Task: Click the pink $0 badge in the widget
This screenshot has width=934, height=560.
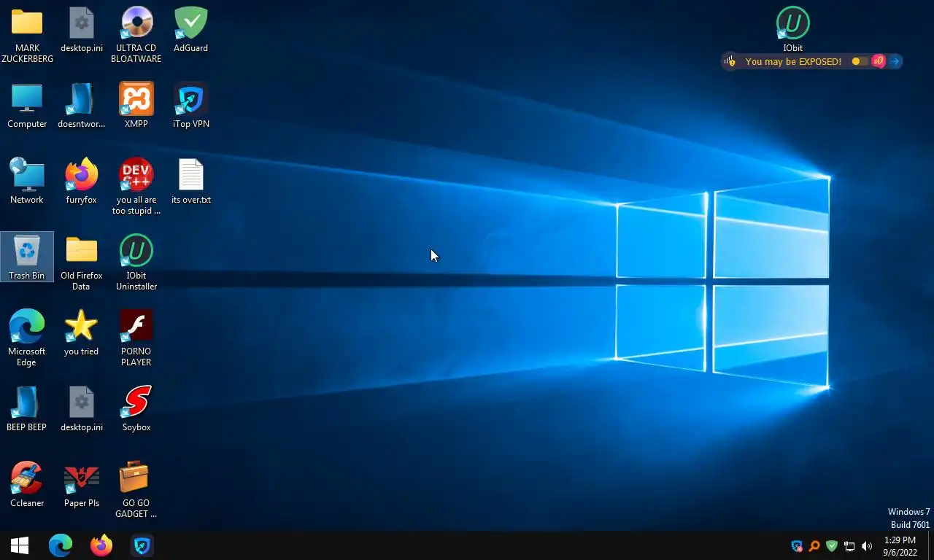Action: coord(879,61)
